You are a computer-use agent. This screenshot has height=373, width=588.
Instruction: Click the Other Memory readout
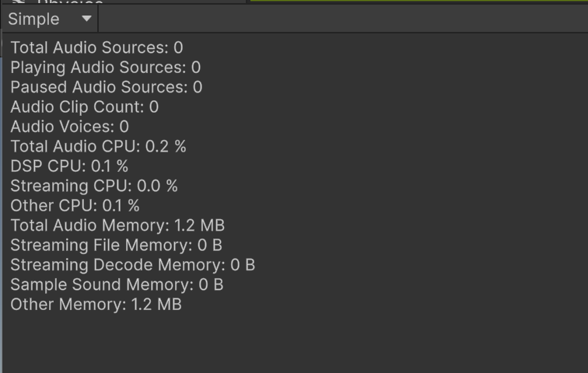pos(96,305)
